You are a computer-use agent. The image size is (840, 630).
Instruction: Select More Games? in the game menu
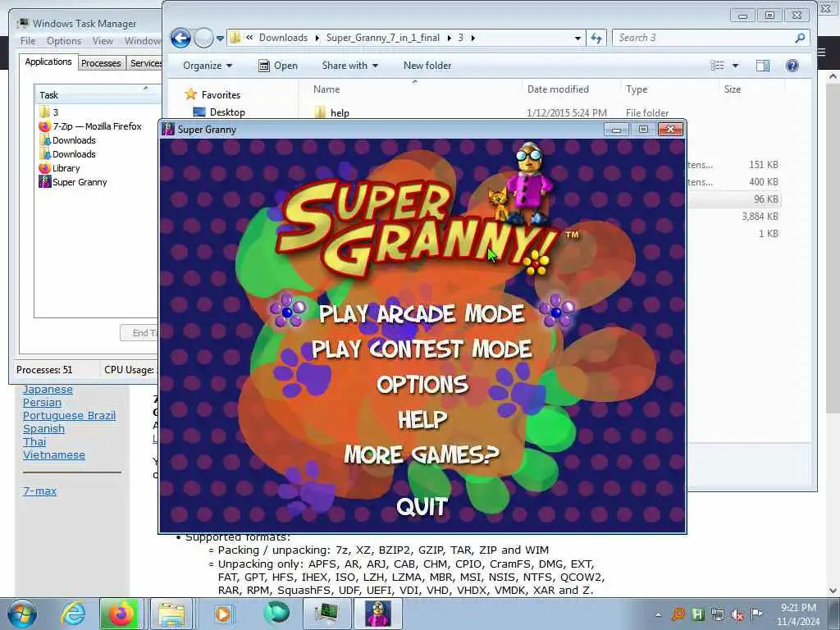pos(422,454)
